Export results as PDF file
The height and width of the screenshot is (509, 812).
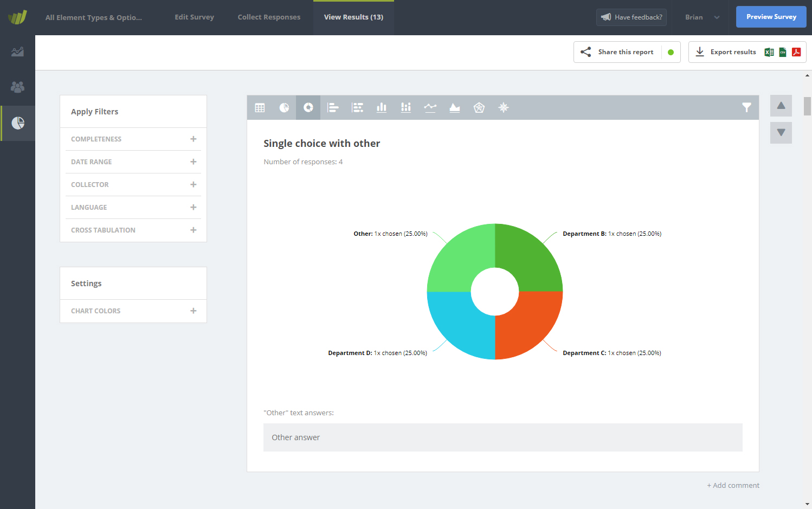click(796, 52)
